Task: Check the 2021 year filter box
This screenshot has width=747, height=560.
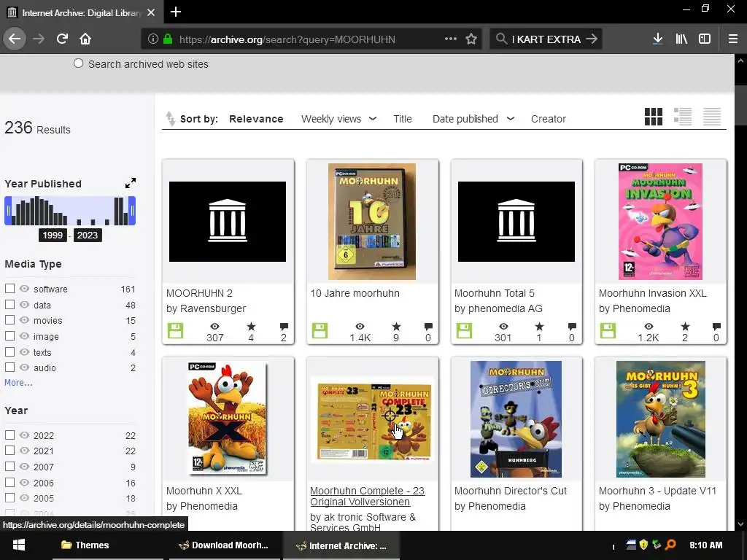Action: click(9, 451)
